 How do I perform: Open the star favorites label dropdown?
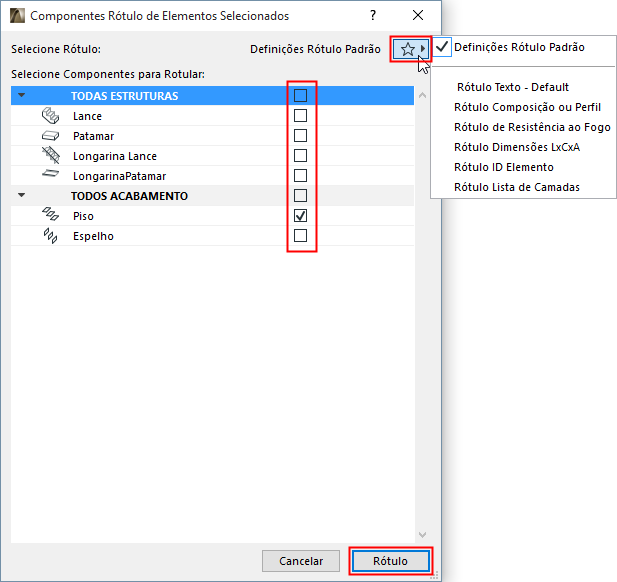tap(410, 49)
